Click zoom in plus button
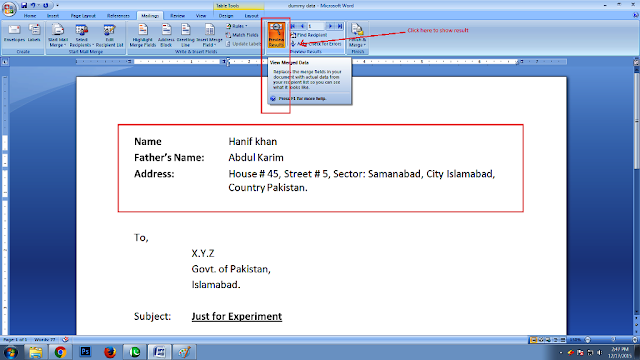 point(635,340)
